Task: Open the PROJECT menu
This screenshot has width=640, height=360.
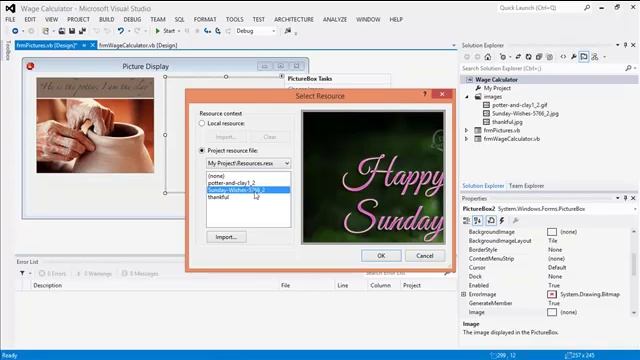Action: point(78,19)
